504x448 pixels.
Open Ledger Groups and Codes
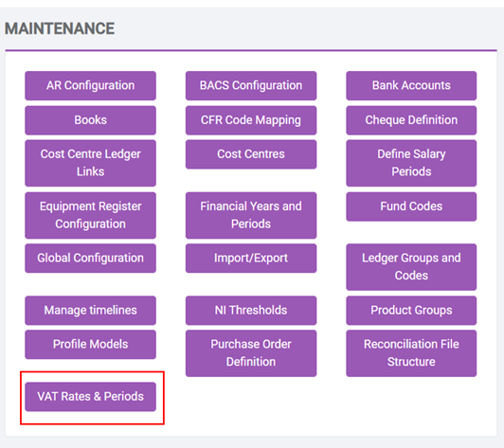(411, 267)
